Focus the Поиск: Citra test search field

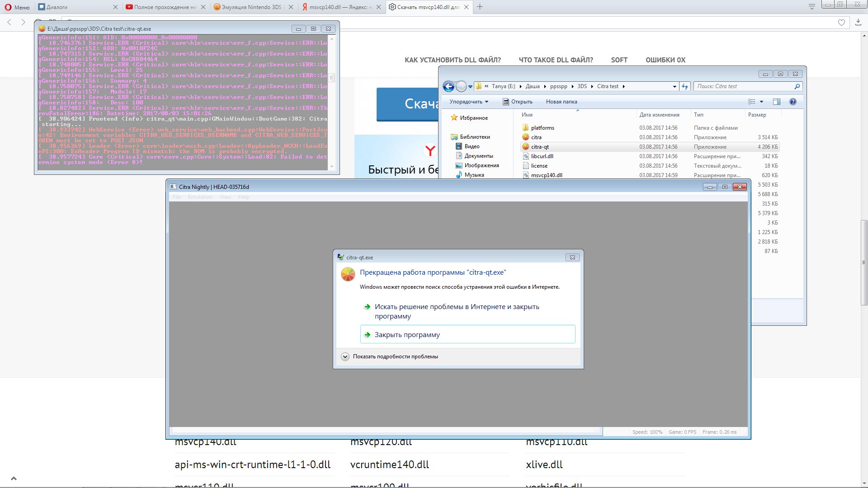[744, 86]
